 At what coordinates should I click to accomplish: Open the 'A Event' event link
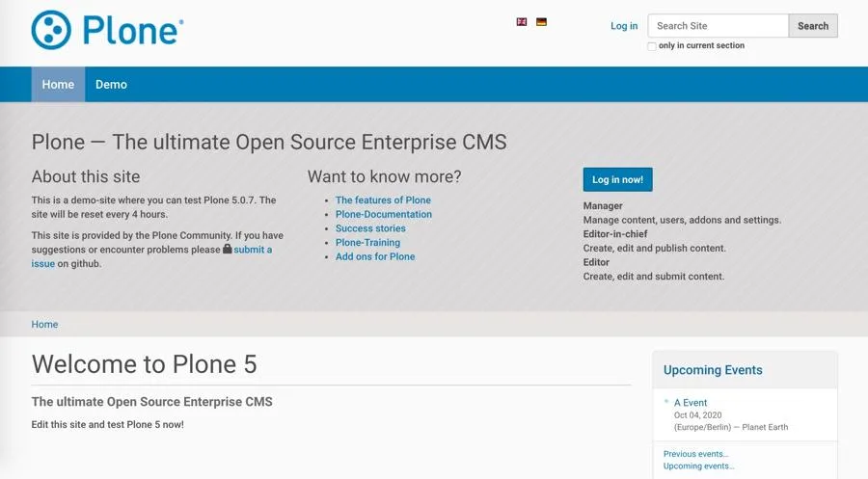pyautogui.click(x=691, y=403)
